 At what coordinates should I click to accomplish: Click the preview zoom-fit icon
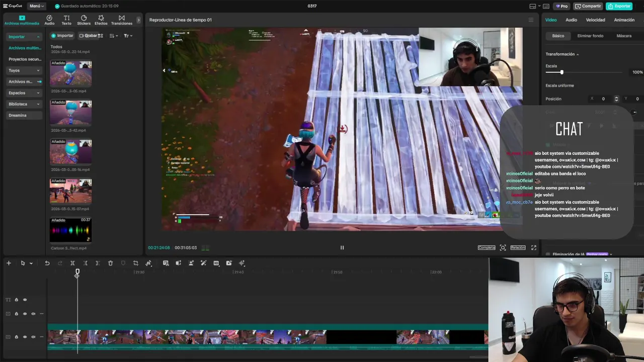point(503,247)
